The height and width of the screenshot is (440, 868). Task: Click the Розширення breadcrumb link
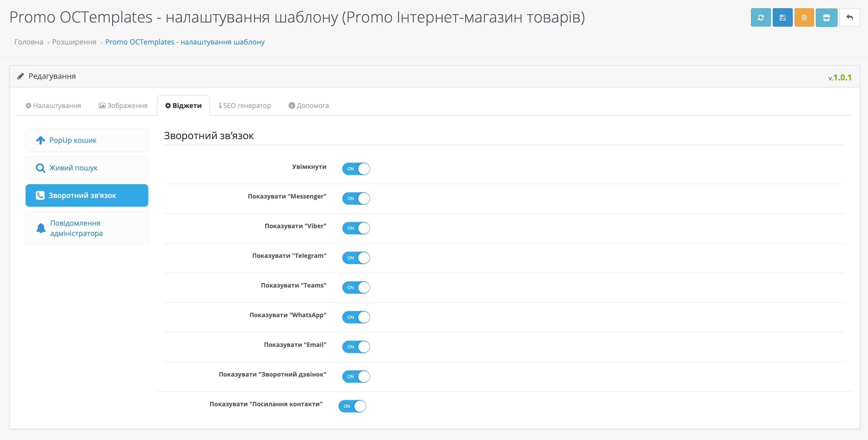tap(74, 42)
